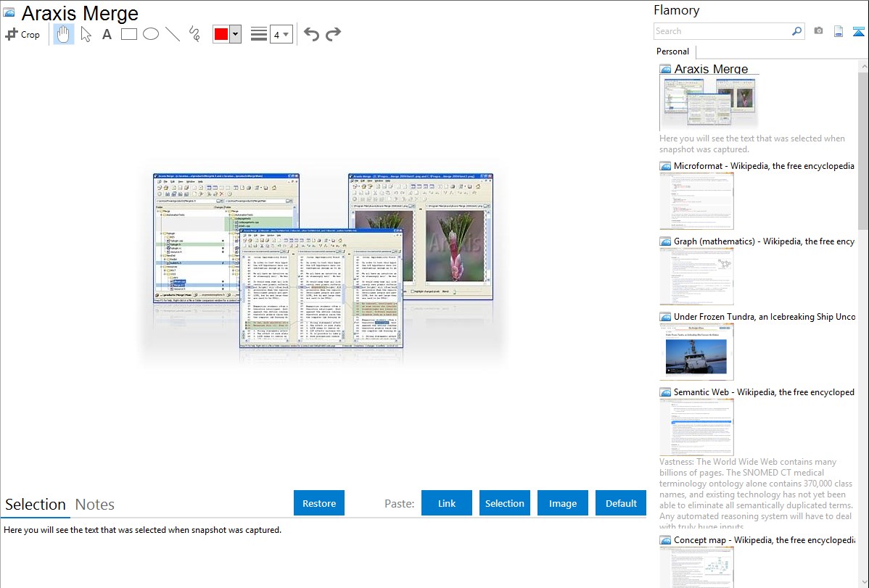This screenshot has height=588, width=869.
Task: Click the Concept map - Wikipedia title
Action: coord(764,539)
